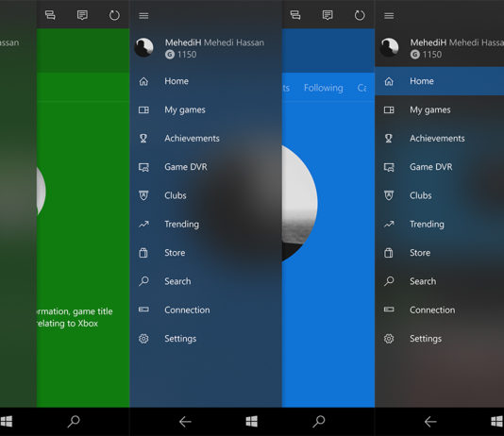Click Search magnifier icon in dark panel
504x436 pixels.
(x=389, y=281)
